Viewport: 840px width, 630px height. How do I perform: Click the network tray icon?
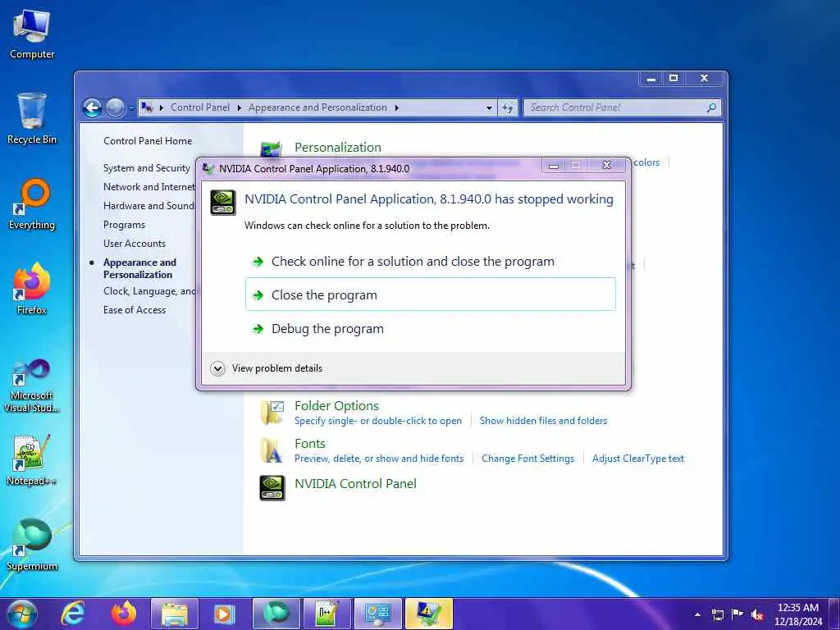(x=717, y=614)
